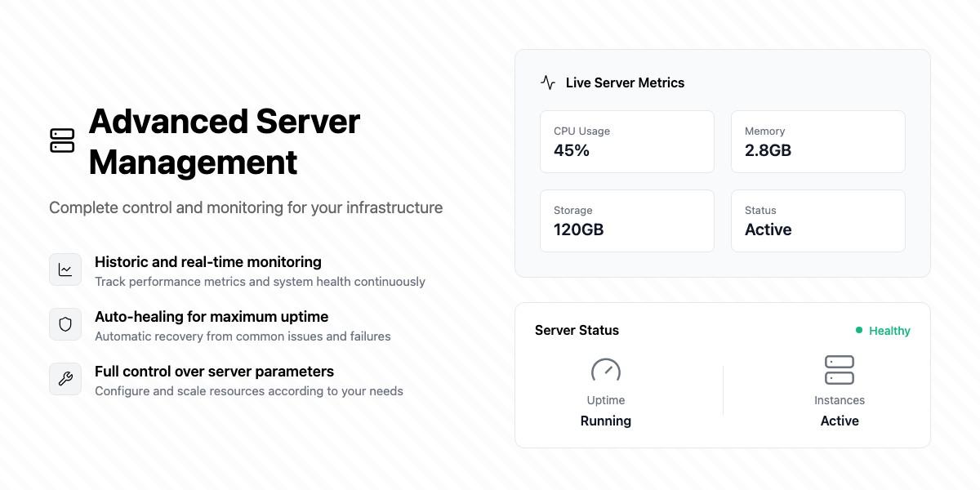Click the wrench icon for server parameters
Image resolution: width=980 pixels, height=490 pixels.
[65, 379]
